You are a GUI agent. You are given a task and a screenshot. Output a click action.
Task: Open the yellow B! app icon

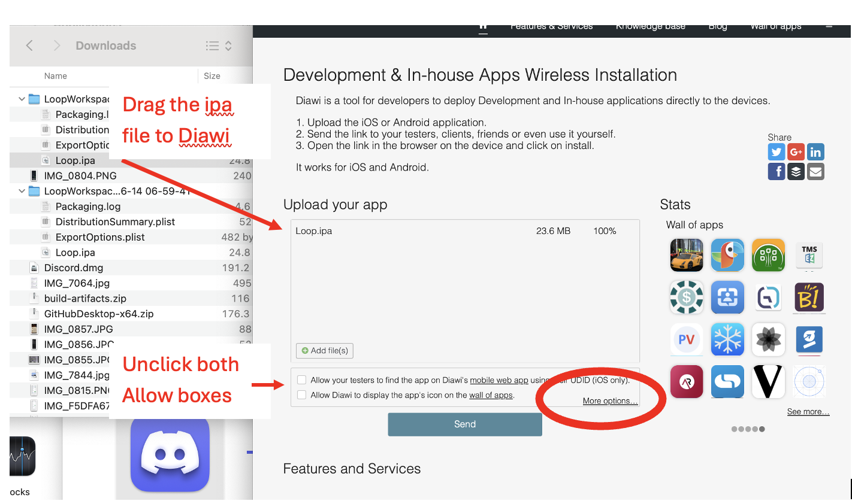[x=809, y=297]
